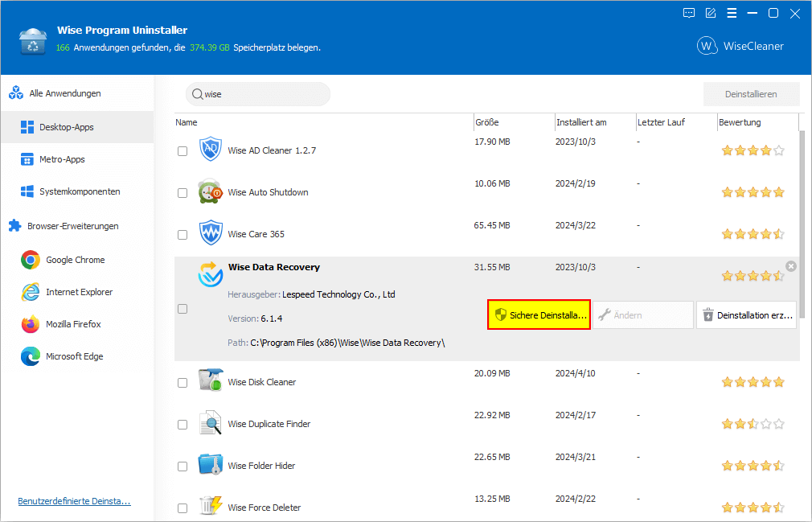Click the publisher 'Lespeed Technology Co., Ltd'
812x522 pixels.
coord(338,294)
